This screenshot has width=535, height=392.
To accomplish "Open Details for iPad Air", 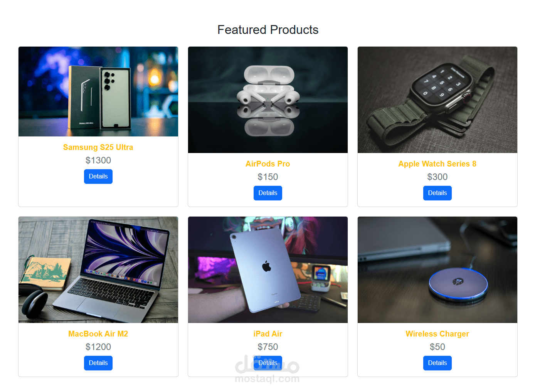I will tap(268, 363).
